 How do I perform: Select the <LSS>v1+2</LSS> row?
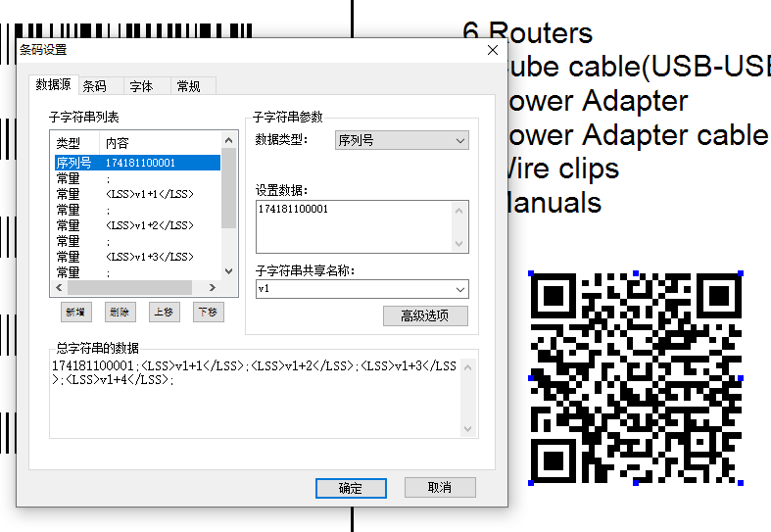tap(137, 225)
